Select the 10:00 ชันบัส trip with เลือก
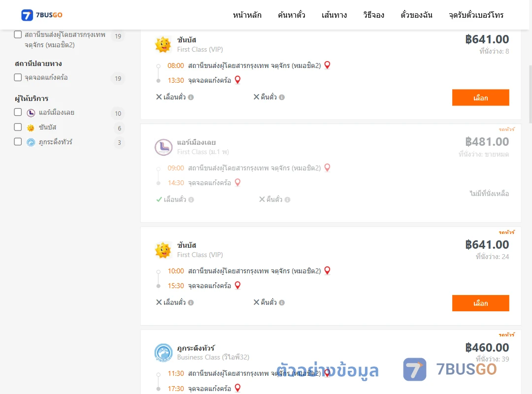Viewport: 532px width, 394px height. (480, 303)
